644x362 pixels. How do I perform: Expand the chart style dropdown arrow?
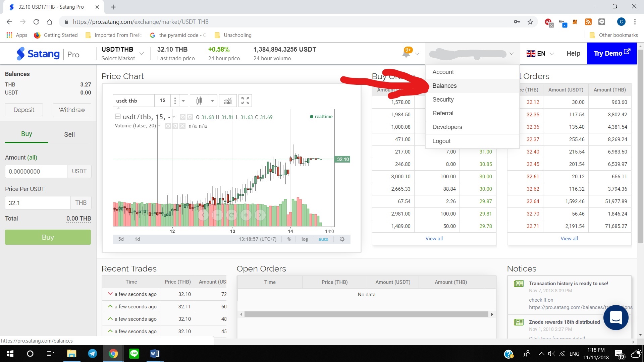pyautogui.click(x=212, y=101)
